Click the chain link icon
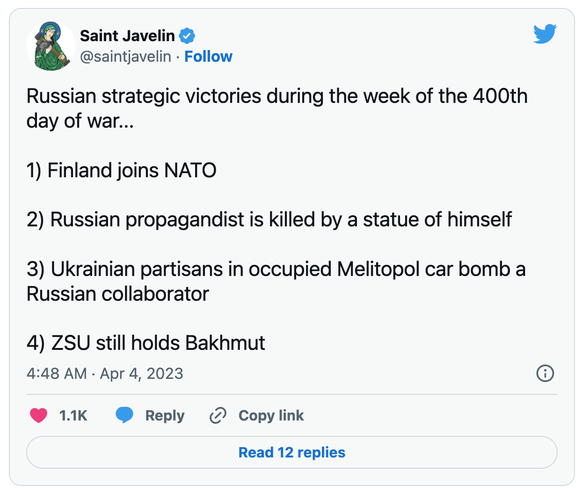Viewport: 582px width, 493px height. pyautogui.click(x=218, y=415)
